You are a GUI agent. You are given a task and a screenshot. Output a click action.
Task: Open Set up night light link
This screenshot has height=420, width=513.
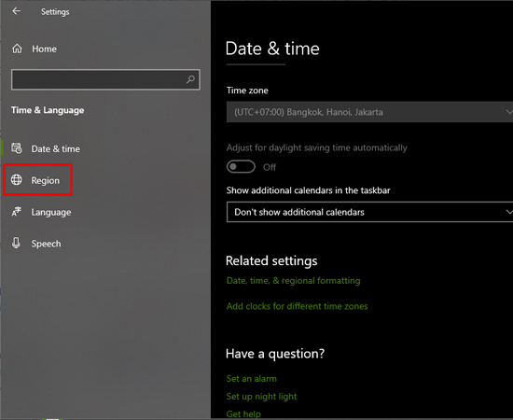pos(261,397)
